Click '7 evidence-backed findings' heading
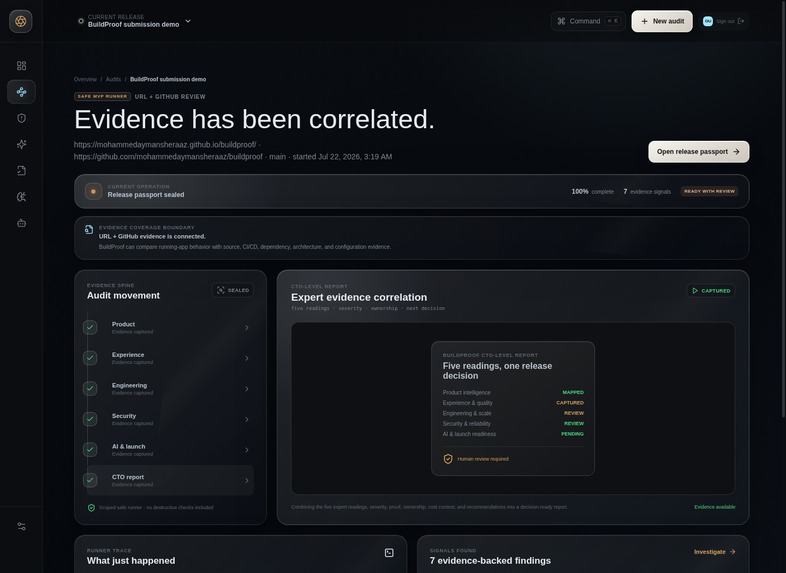786x573 pixels. click(490, 560)
